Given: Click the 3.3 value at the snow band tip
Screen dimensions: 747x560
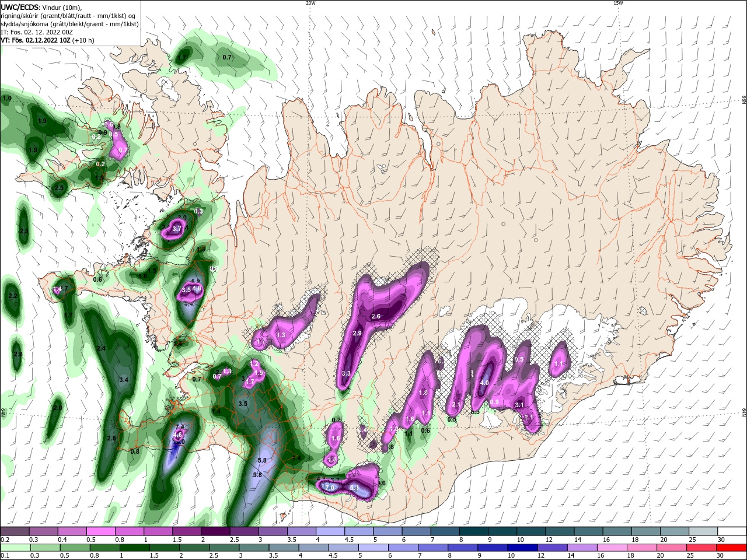Looking at the screenshot, I should point(346,373).
